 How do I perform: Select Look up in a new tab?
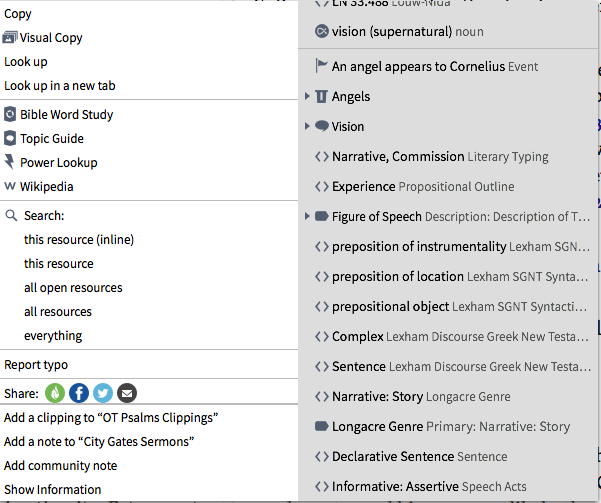pyautogui.click(x=60, y=86)
